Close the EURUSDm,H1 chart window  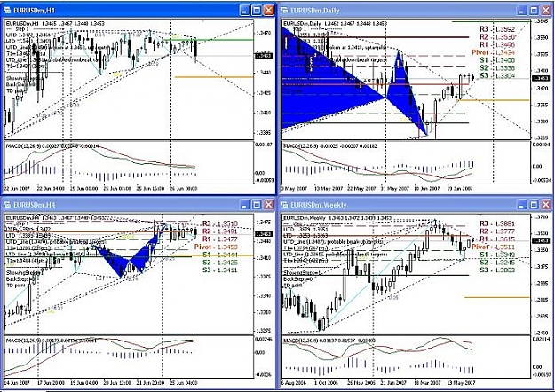tap(269, 11)
